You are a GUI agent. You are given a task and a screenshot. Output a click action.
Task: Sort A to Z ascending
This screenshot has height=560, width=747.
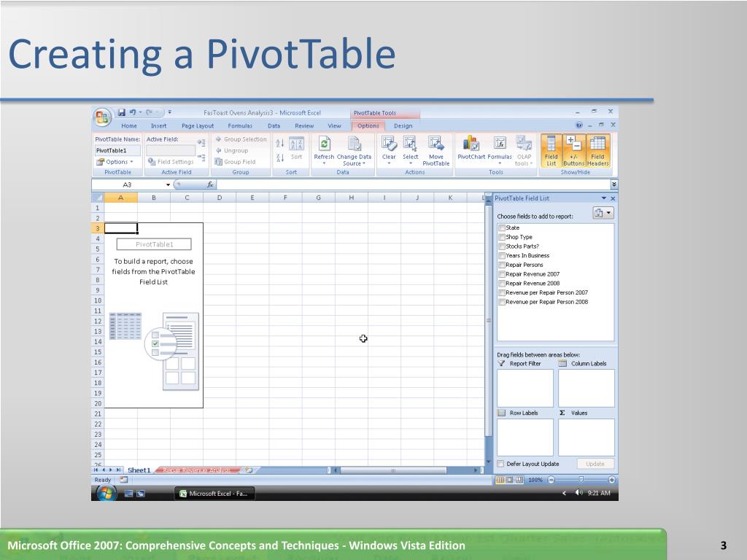click(x=280, y=144)
